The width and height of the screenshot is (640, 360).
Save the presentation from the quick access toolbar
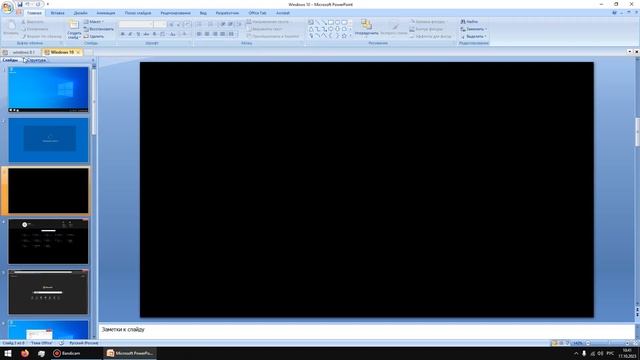20,4
